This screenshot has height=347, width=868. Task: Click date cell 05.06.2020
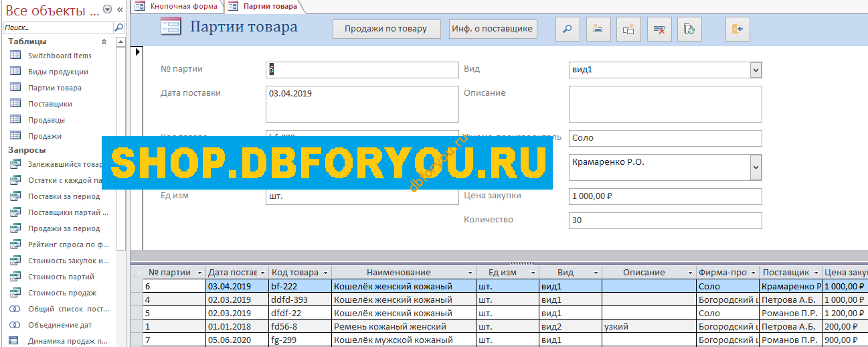coord(237,340)
